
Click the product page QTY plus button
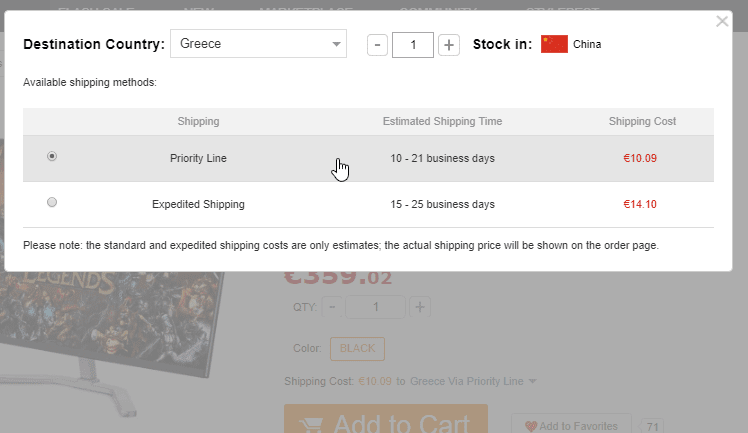click(420, 307)
